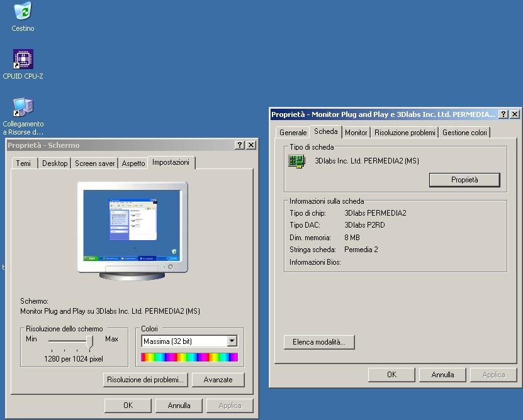Open the Aspetto tab
Screen dimensions: 523x420
point(133,163)
